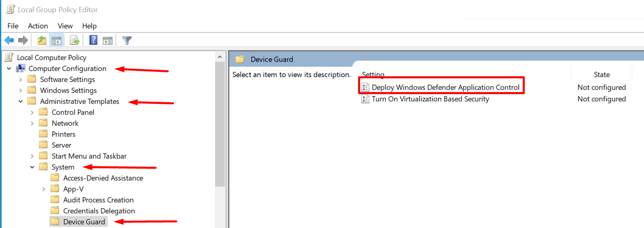Expand the Software Settings node
This screenshot has height=228, width=644.
pos(21,80)
